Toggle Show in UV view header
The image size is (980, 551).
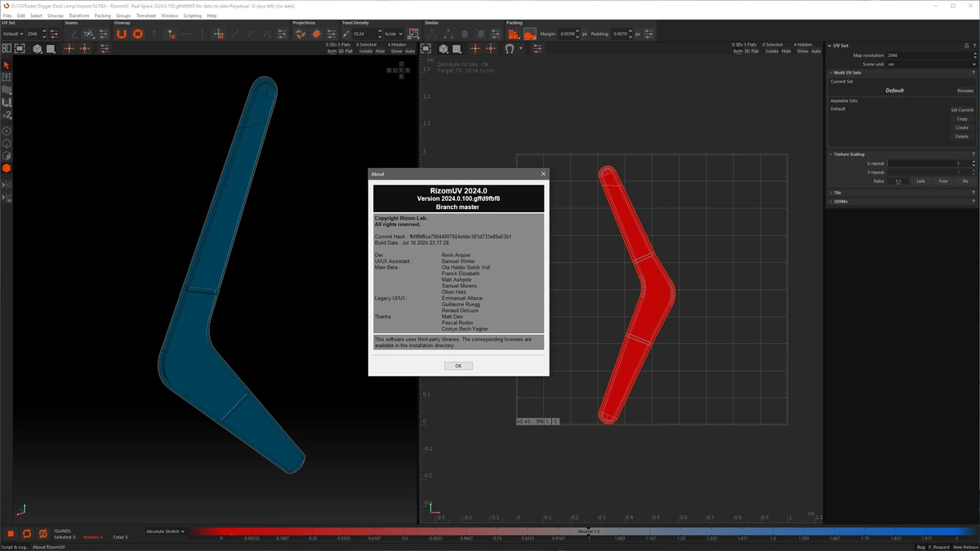802,51
